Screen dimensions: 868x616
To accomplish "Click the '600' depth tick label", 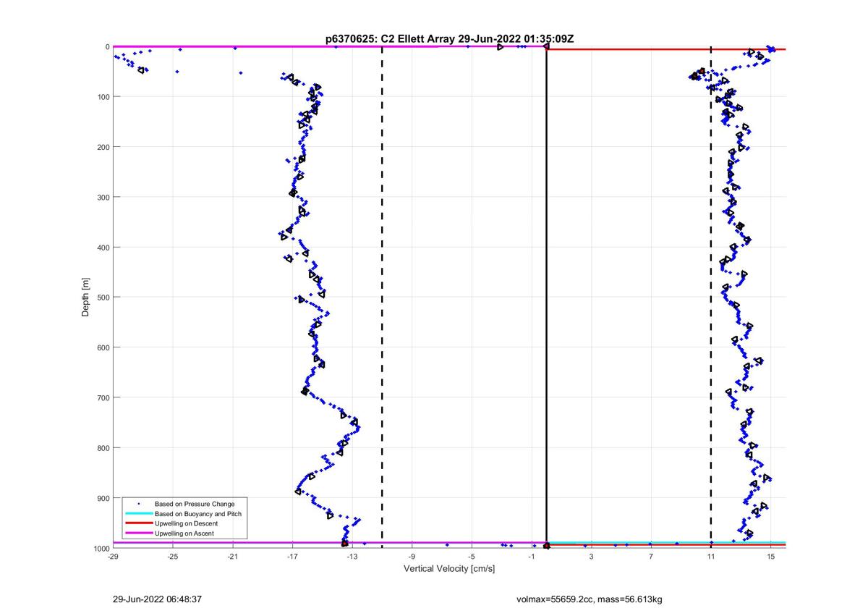I will click(x=103, y=347).
